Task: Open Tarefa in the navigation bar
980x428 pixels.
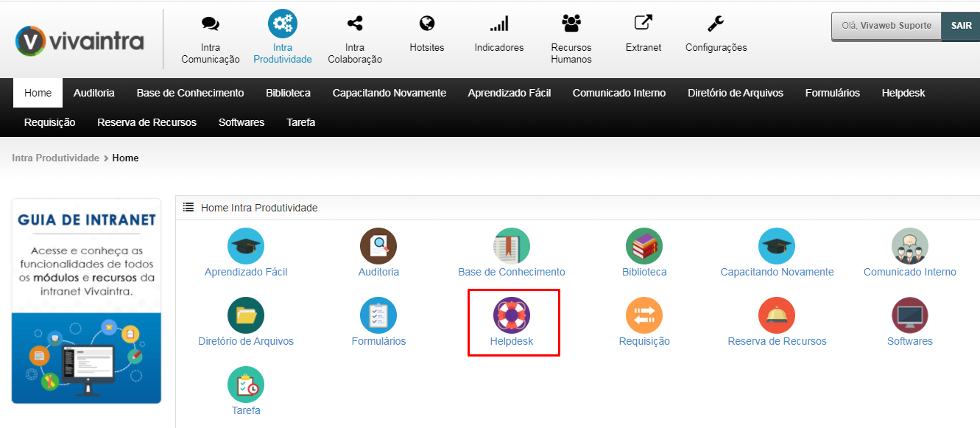Action: 301,122
